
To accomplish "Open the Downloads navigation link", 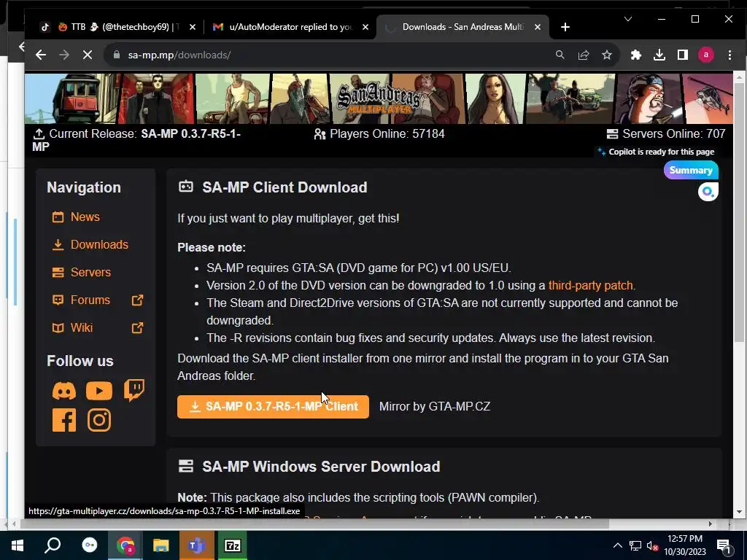I will 99,245.
